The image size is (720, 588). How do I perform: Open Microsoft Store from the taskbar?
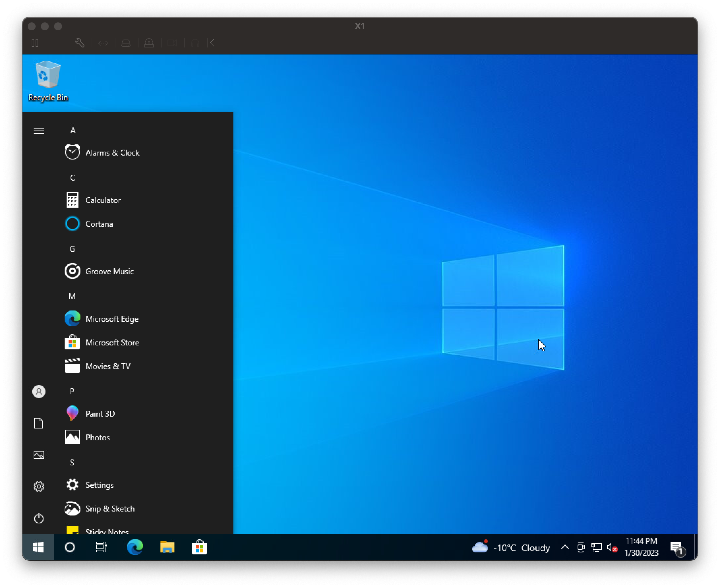click(x=199, y=547)
